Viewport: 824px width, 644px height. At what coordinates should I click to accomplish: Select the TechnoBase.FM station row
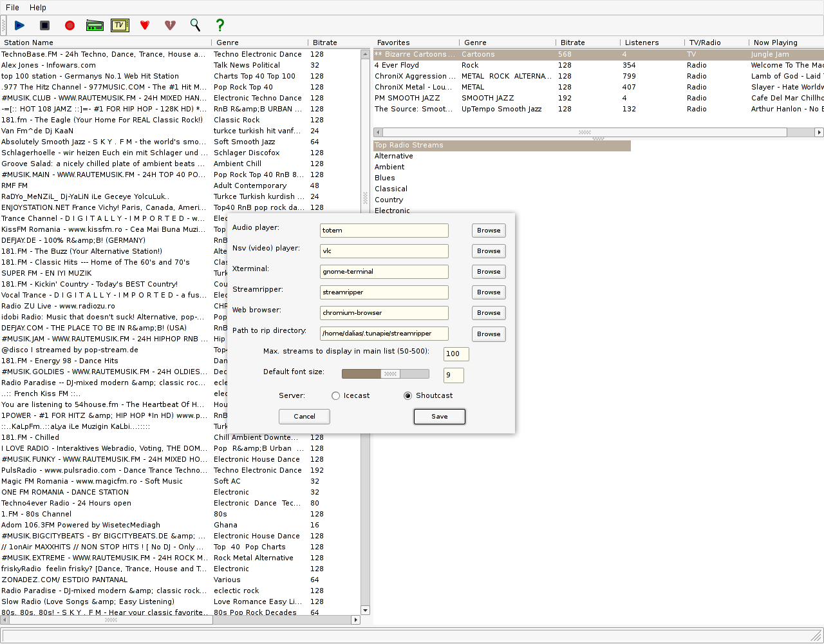pos(180,55)
